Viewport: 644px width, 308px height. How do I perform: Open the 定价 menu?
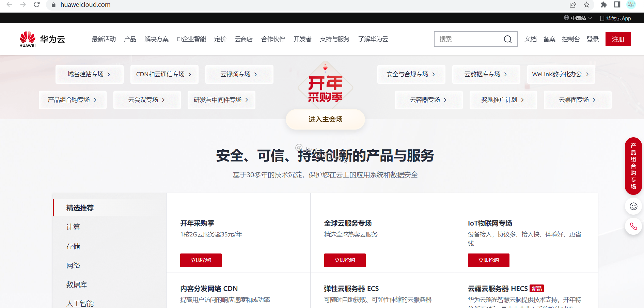coord(220,39)
